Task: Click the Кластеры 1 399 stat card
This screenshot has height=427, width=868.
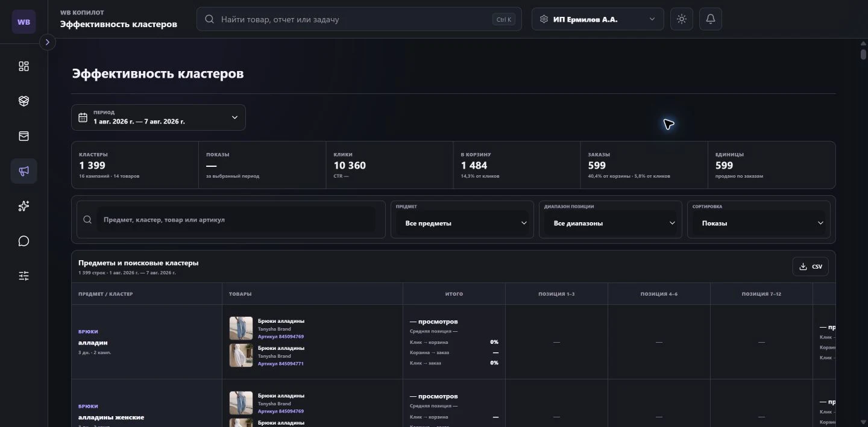Action: click(x=135, y=165)
